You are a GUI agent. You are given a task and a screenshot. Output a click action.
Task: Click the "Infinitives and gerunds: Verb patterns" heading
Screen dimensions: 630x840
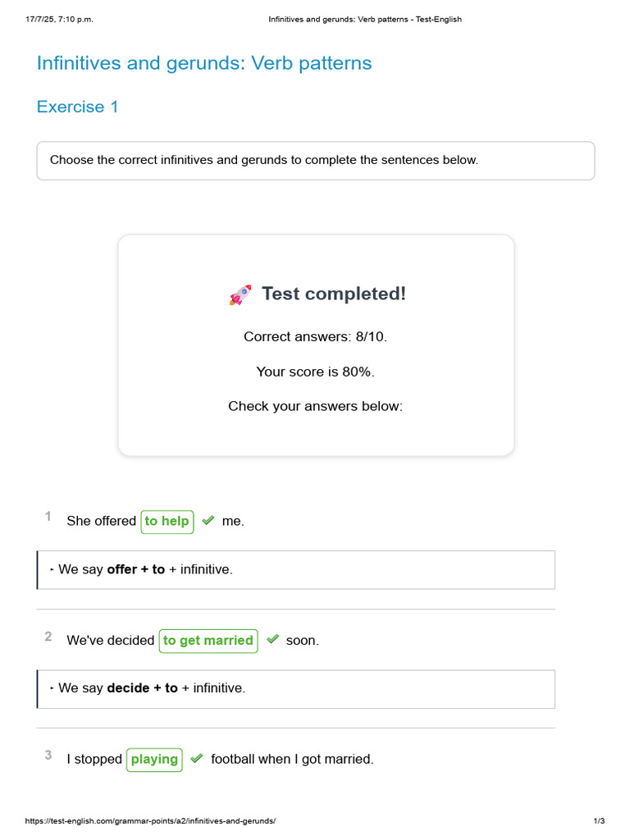204,63
